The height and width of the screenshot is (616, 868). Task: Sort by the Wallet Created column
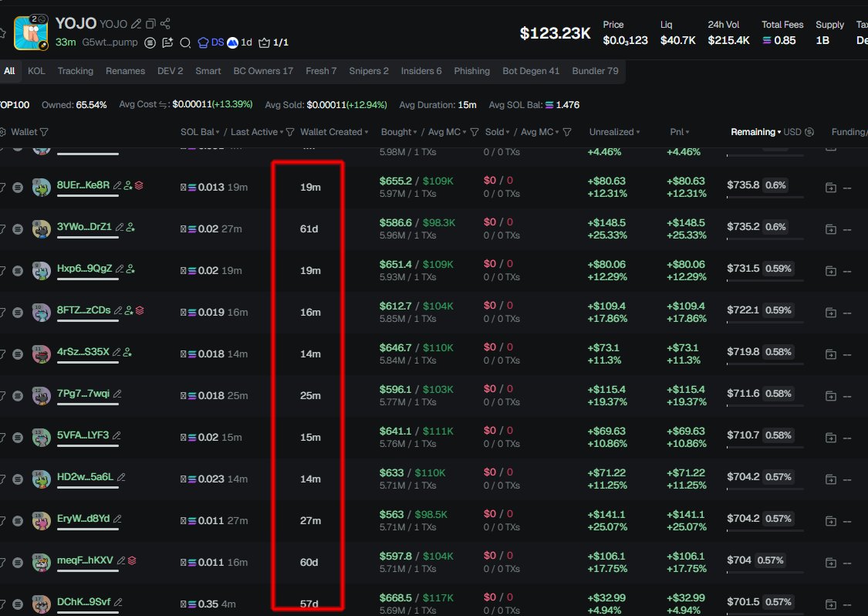point(334,132)
